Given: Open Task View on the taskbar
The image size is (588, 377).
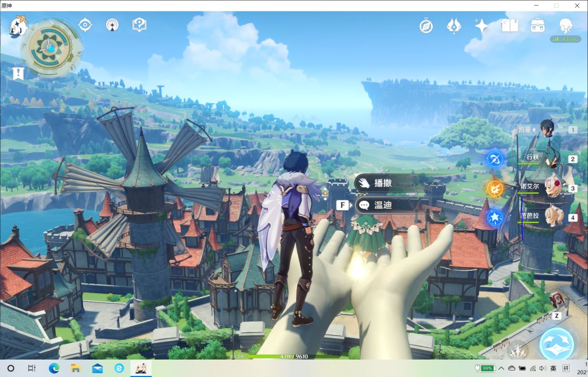Looking at the screenshot, I should (x=32, y=368).
